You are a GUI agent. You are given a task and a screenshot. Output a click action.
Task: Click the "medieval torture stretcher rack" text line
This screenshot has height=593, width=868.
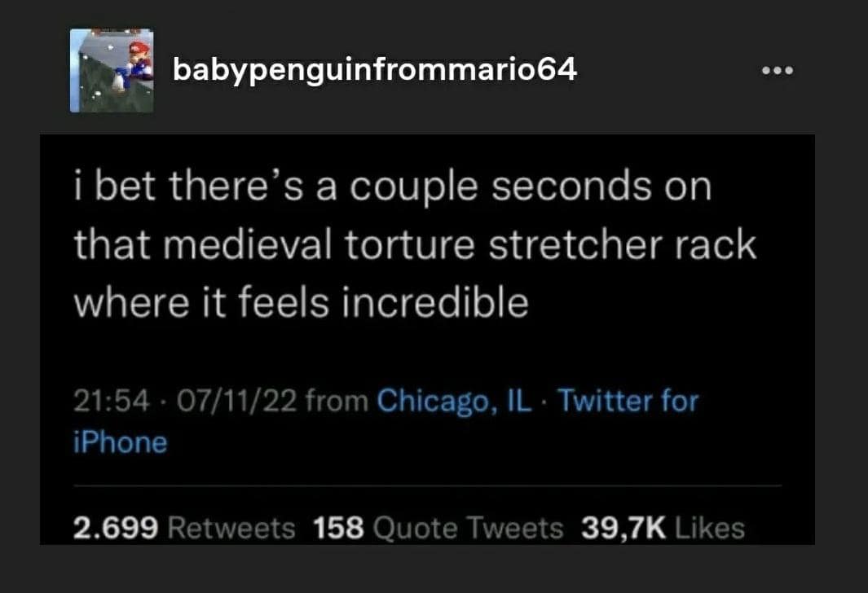[x=416, y=245]
